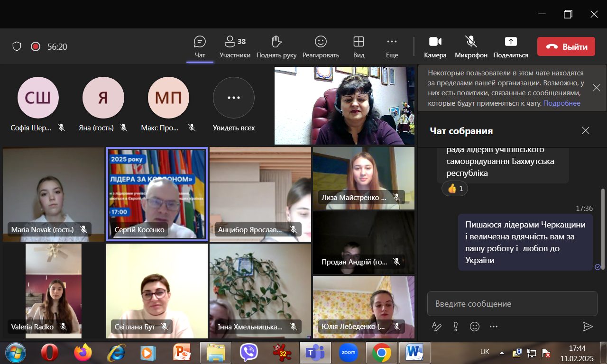Open Zoom from the Windows taskbar
The image size is (607, 364).
pos(348,353)
